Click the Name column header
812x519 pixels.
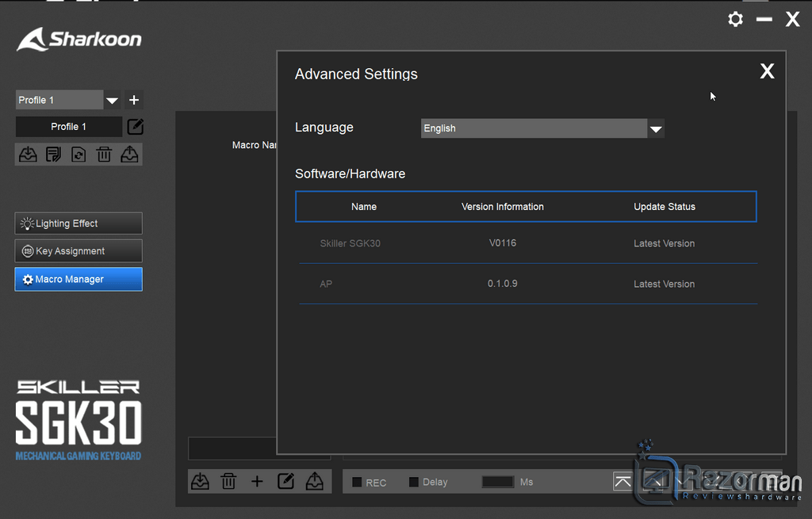[364, 207]
